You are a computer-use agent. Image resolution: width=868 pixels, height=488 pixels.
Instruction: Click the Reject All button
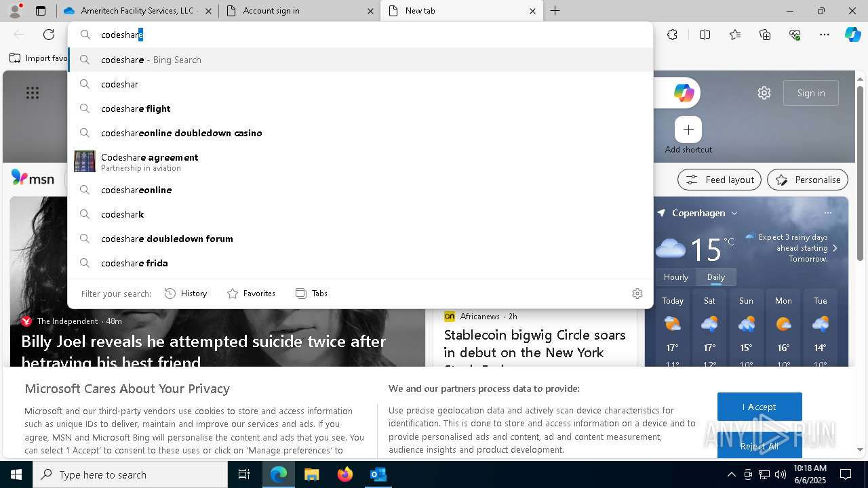pyautogui.click(x=759, y=445)
